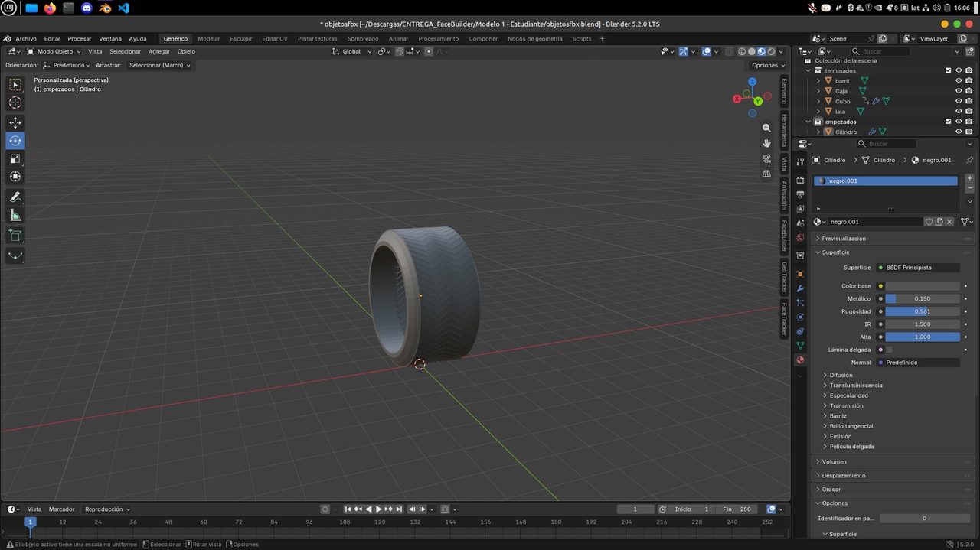This screenshot has height=550, width=980.
Task: Open Visual Studio Code from the panel
Action: (x=122, y=8)
